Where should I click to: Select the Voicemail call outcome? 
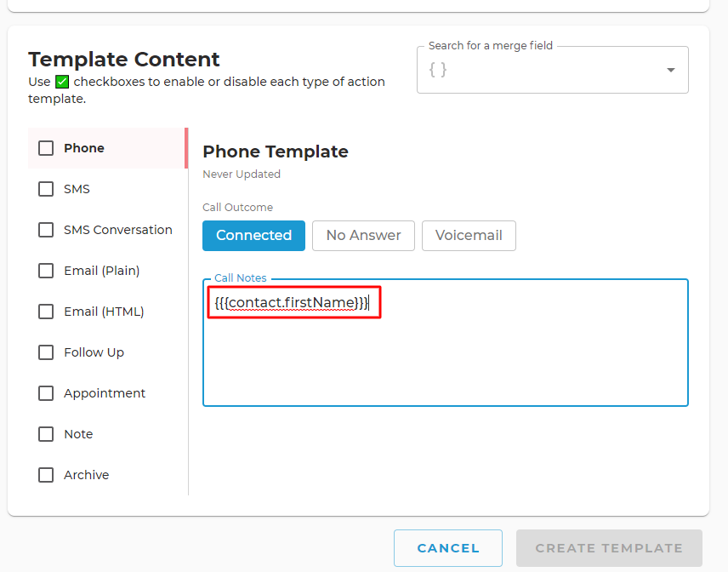tap(469, 236)
